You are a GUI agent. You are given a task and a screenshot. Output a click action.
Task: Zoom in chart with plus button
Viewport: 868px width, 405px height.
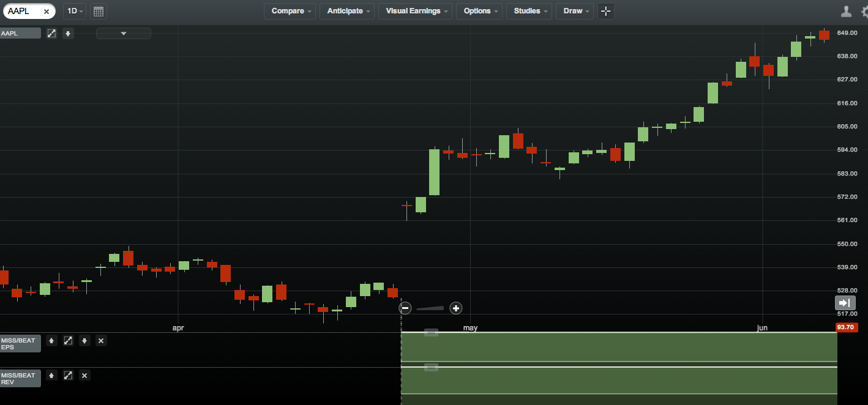click(x=455, y=308)
